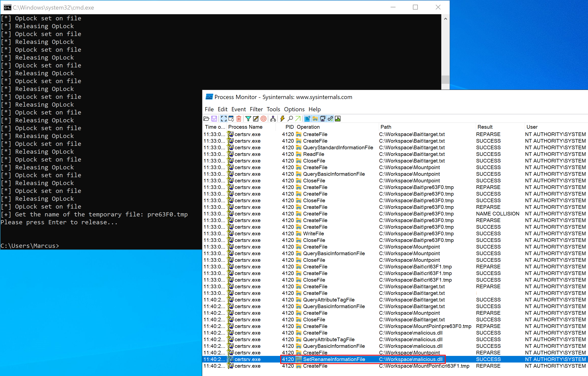Viewport: 588px width, 376px height.
Task: Toggle Show Process and Thread Activity icon
Action: 330,119
